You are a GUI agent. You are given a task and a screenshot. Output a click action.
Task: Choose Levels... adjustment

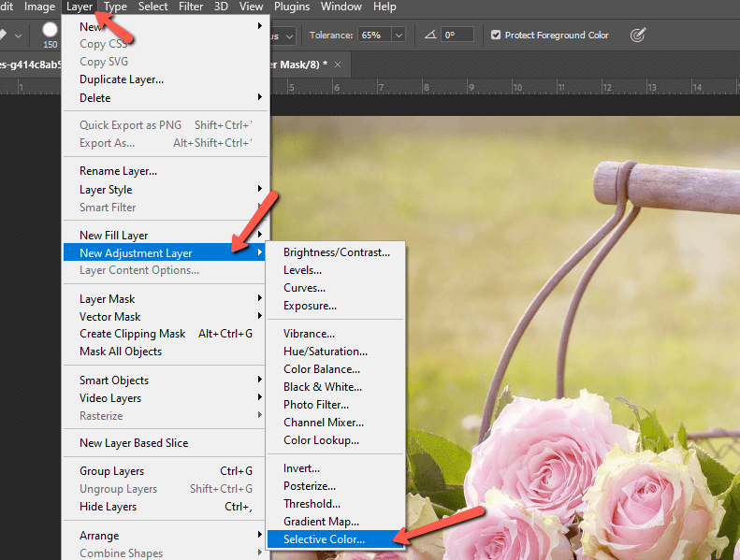(336, 270)
